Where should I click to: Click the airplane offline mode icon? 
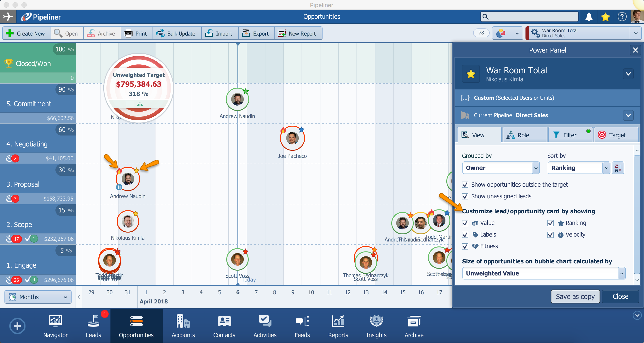click(x=8, y=17)
